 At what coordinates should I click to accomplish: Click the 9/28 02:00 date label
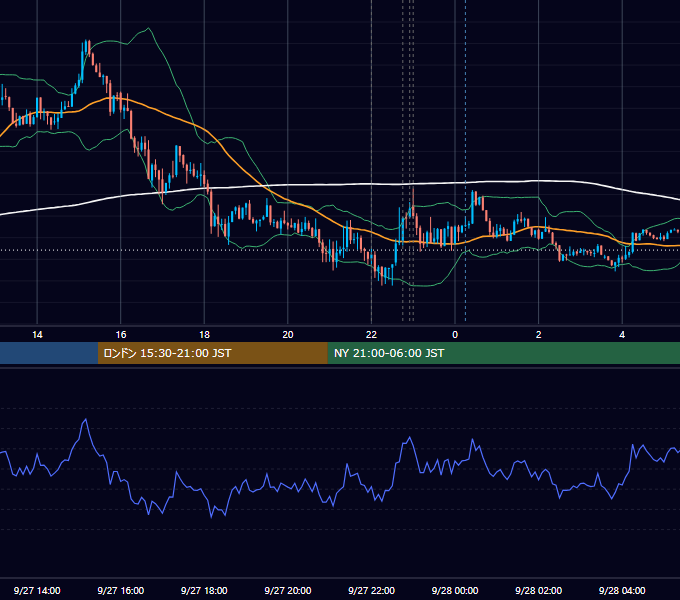(538, 590)
